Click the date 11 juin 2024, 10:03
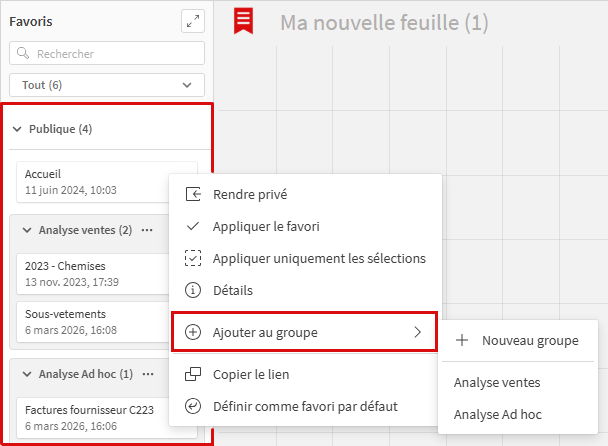 pyautogui.click(x=71, y=190)
